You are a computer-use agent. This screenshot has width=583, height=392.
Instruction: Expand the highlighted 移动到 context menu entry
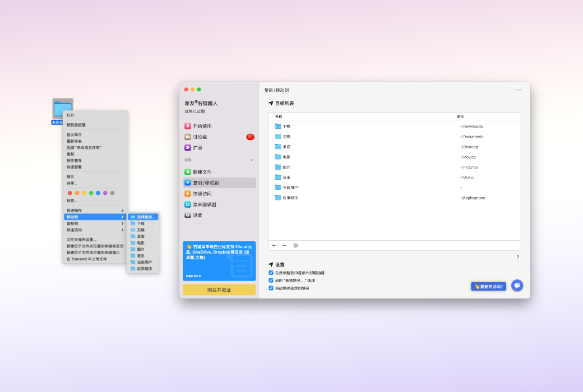tap(95, 217)
